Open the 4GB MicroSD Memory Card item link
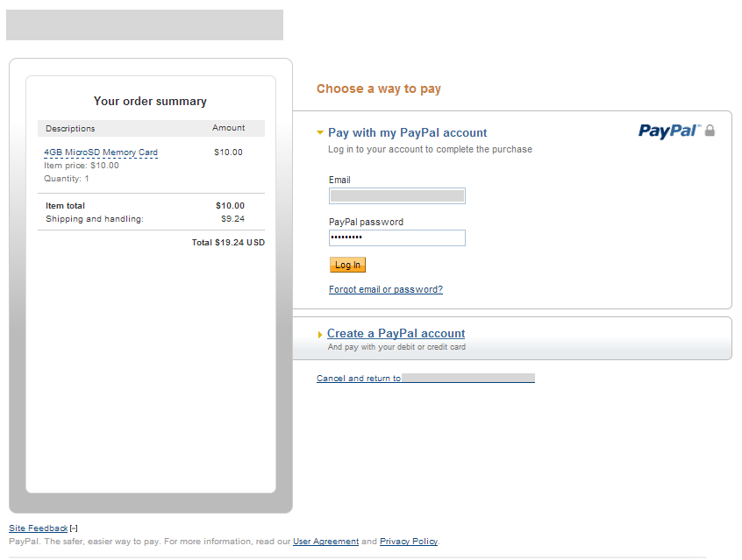 pos(101,152)
